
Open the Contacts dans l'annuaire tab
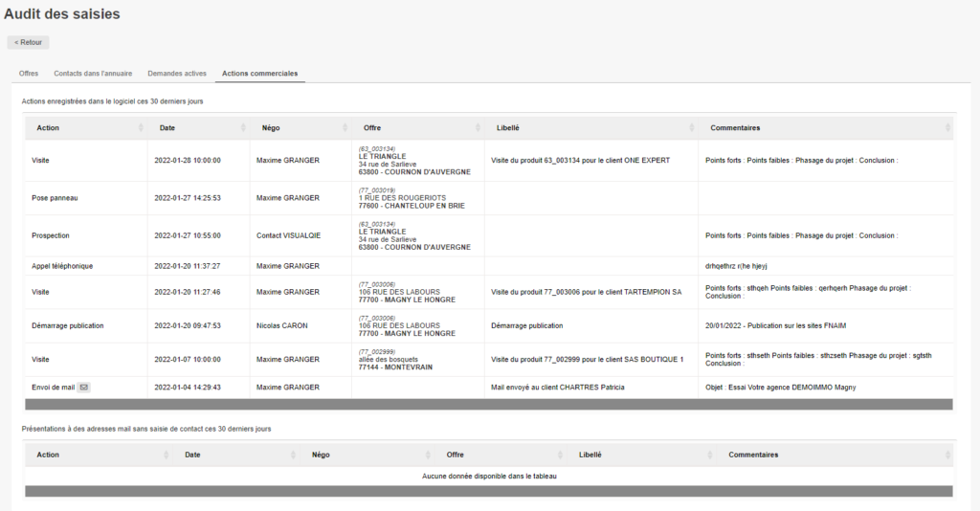(93, 74)
